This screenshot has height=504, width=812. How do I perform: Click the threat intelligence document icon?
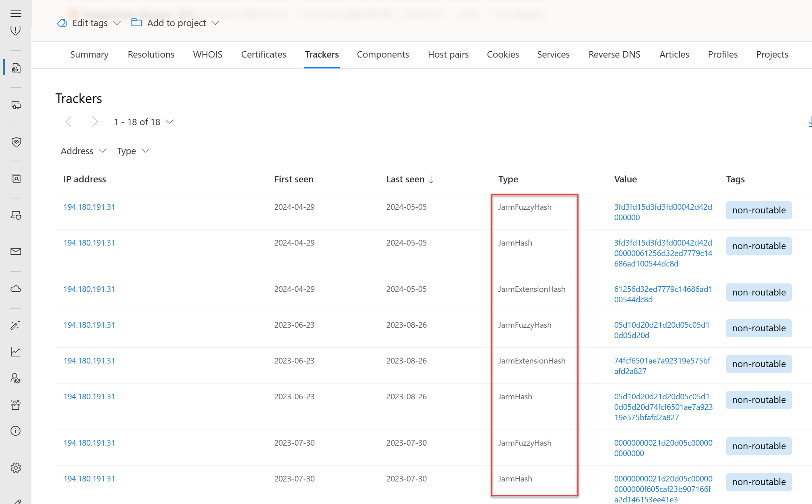tap(16, 68)
